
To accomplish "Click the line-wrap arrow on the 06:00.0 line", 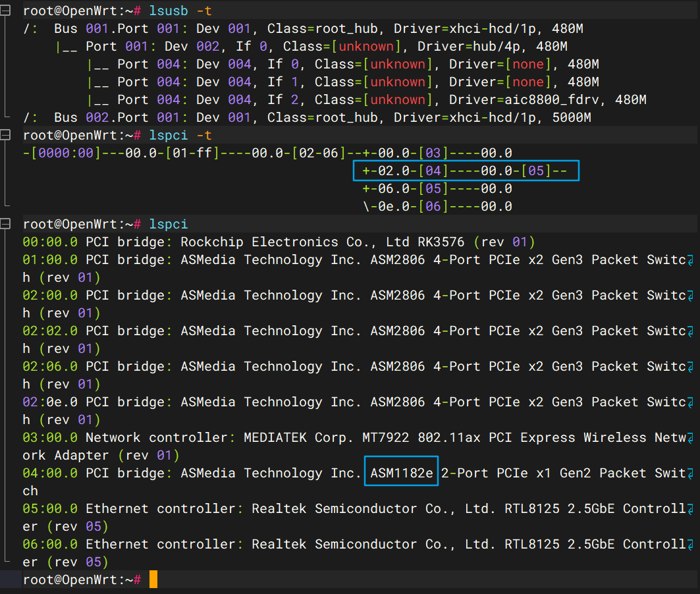I will [x=690, y=545].
